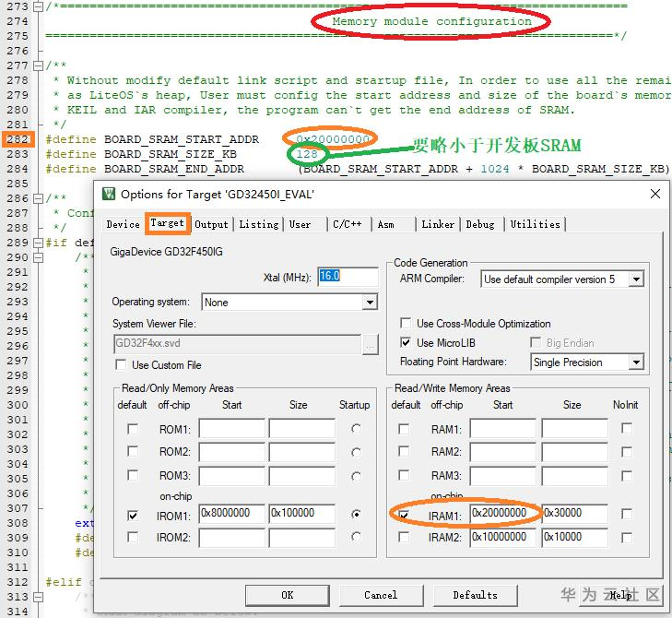
Task: Check the RAM1 default checkbox
Action: click(x=404, y=429)
